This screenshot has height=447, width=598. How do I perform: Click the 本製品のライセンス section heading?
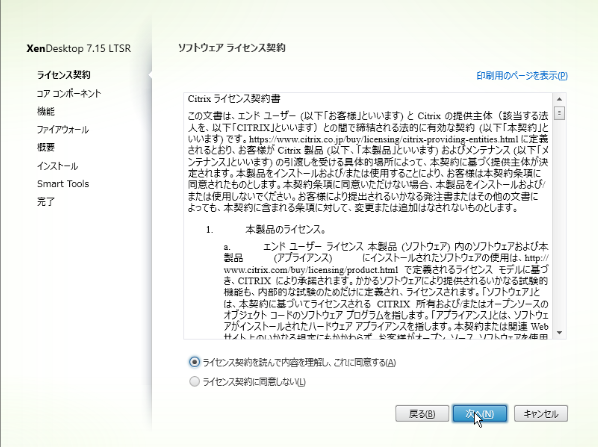285,229
